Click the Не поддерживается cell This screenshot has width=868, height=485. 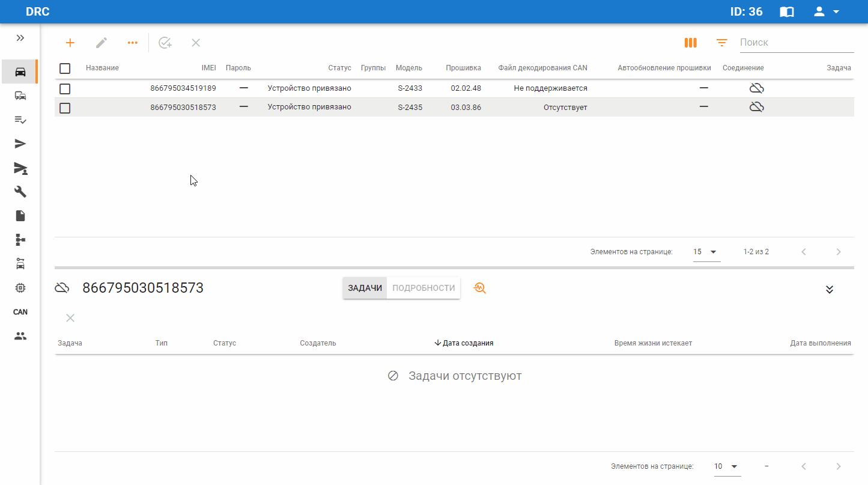(550, 88)
